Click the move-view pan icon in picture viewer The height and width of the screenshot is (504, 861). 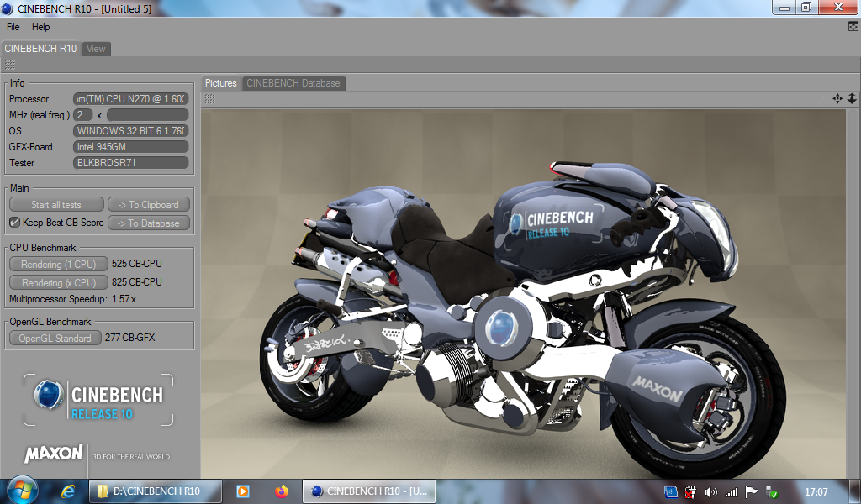coord(837,98)
